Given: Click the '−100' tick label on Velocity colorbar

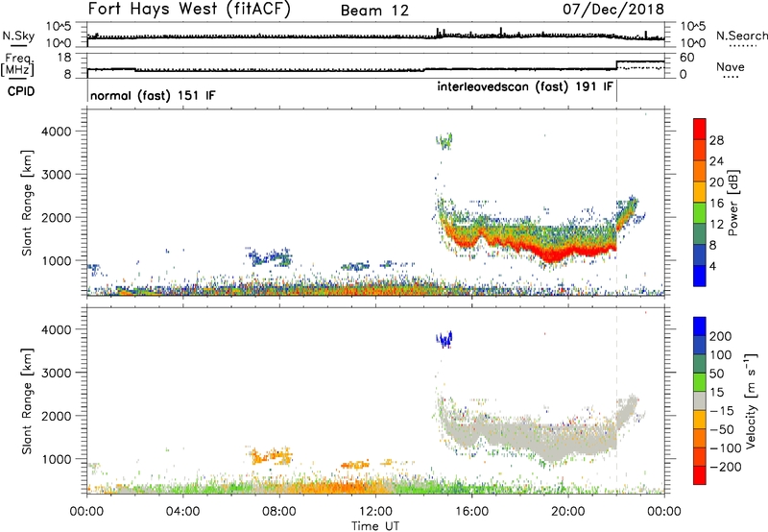Looking at the screenshot, I should [725, 448].
